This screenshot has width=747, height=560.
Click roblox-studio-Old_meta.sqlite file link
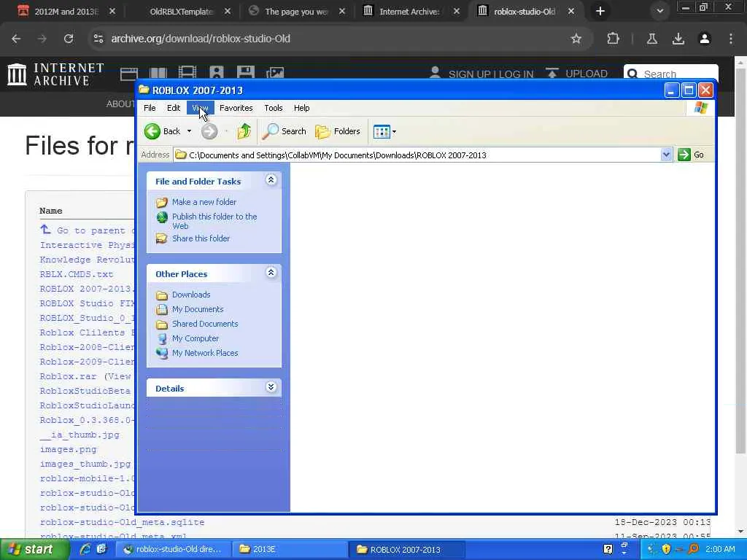[123, 522]
